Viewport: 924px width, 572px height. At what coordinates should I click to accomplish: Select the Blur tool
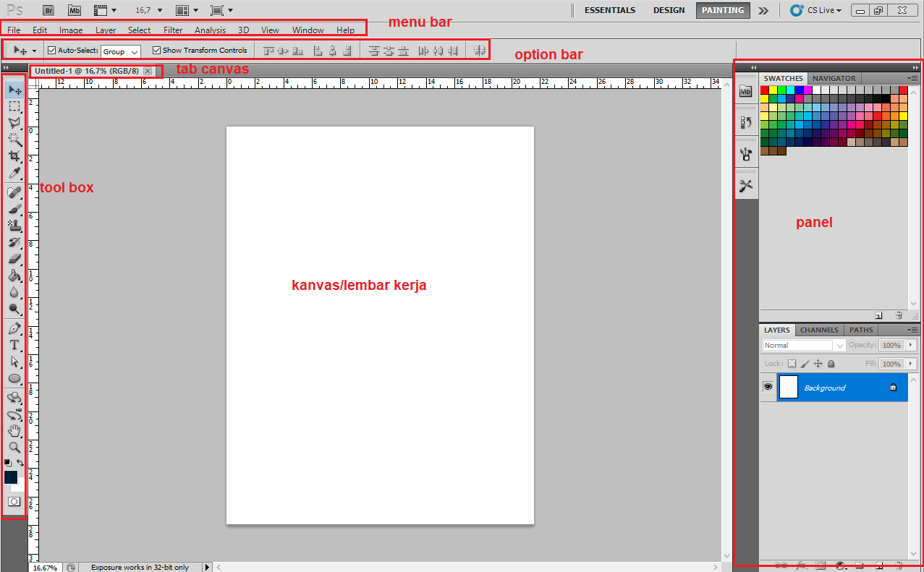(x=14, y=292)
